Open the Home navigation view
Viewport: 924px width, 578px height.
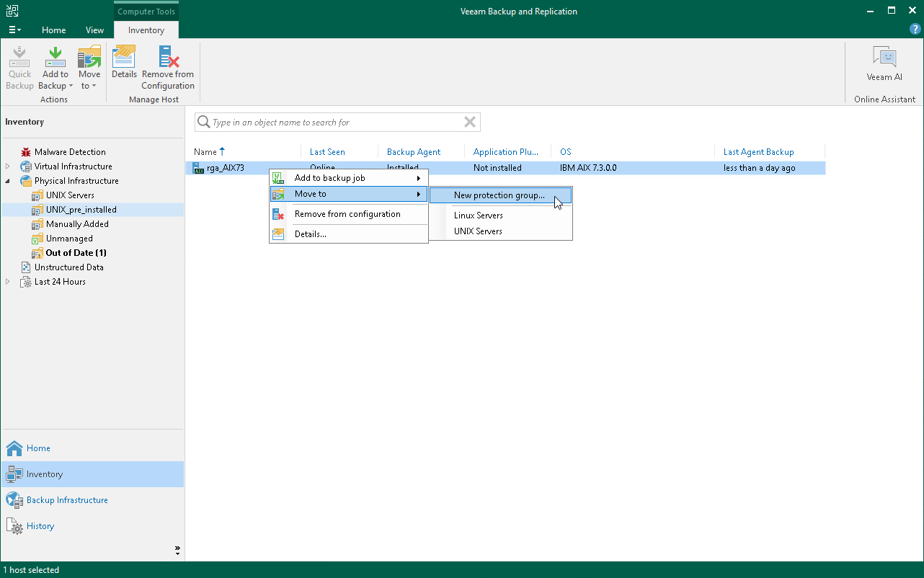click(92, 448)
